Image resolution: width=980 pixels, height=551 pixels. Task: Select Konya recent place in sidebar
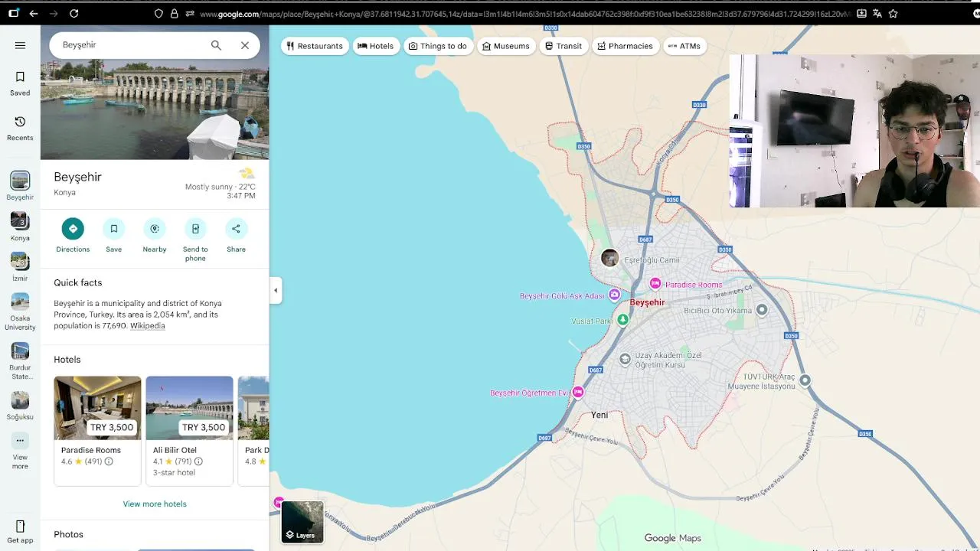[x=20, y=221]
